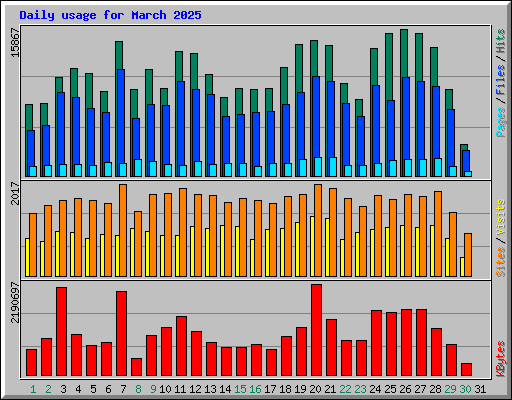
Task: Click the red KBytes bar for day 11
Action: tap(181, 346)
